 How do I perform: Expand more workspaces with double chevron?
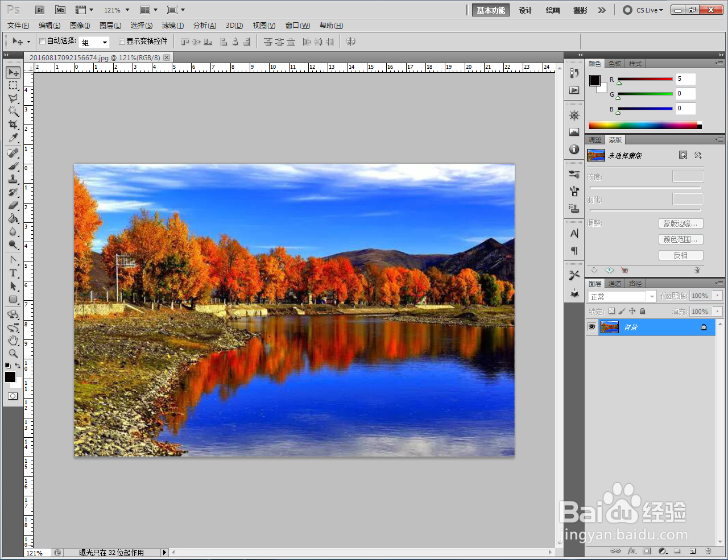[602, 10]
